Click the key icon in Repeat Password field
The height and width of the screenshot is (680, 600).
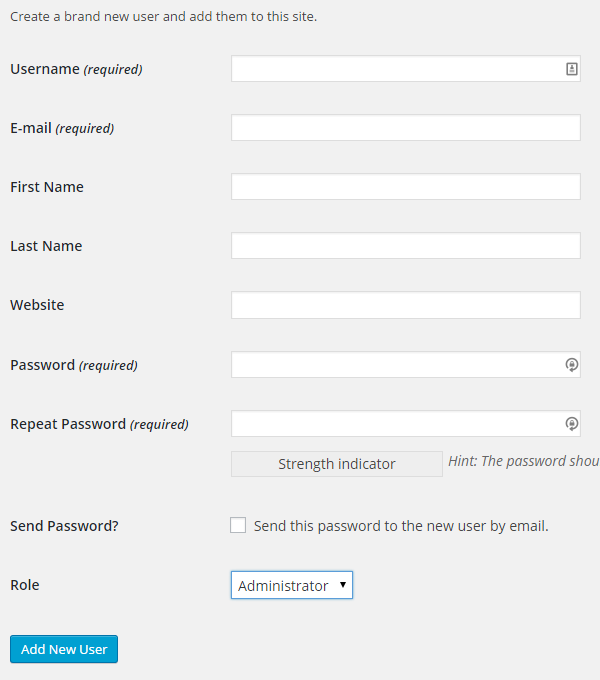pyautogui.click(x=571, y=424)
